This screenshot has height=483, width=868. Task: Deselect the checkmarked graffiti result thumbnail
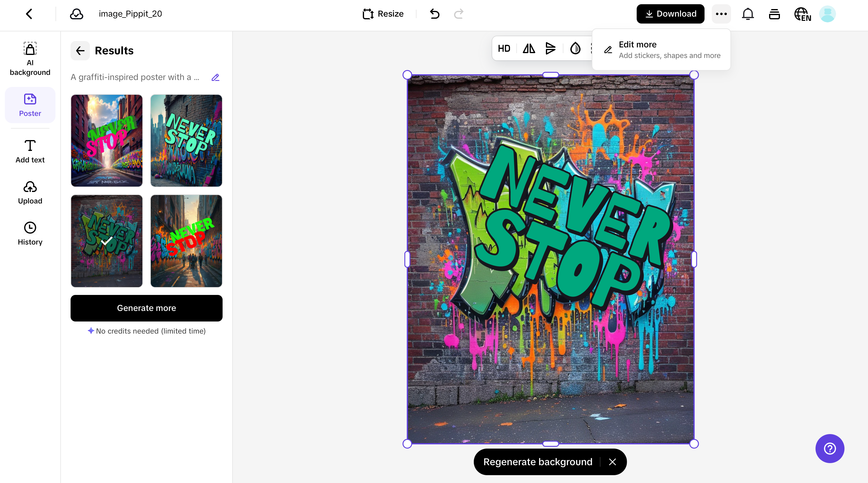pos(106,241)
